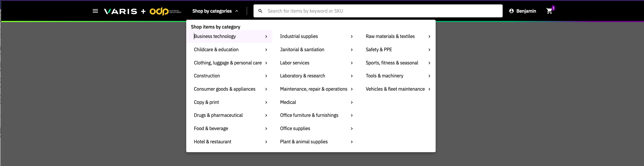
Task: Open Consumer goods & appliances
Action: pos(229,89)
